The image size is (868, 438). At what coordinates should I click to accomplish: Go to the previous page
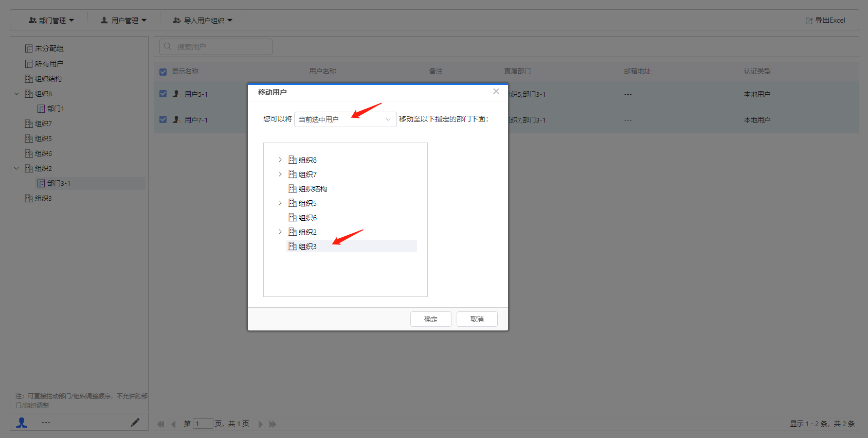173,424
